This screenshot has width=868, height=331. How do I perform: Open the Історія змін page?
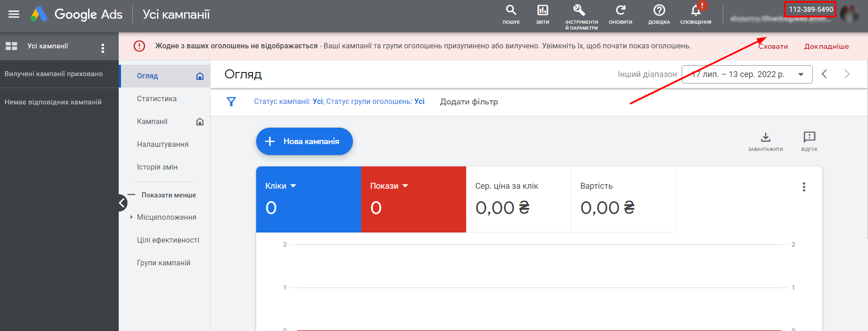point(157,167)
